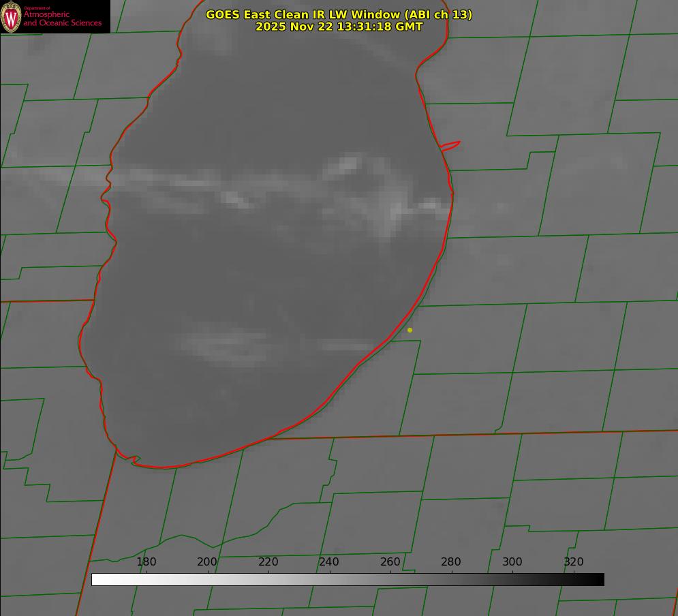The height and width of the screenshot is (616, 678).
Task: Click the '300' colorbar label
Action: [x=512, y=561]
